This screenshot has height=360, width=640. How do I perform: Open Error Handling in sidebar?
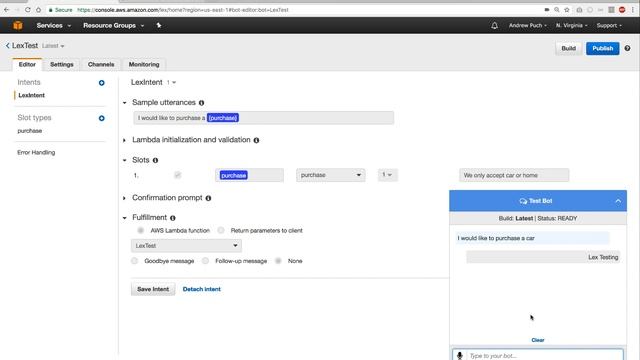tap(36, 153)
